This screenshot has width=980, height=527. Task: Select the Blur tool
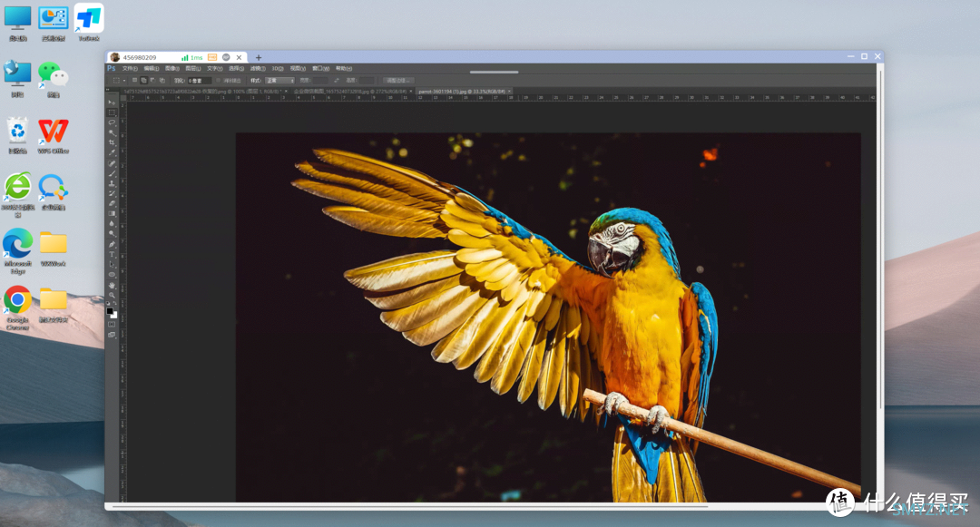112,223
